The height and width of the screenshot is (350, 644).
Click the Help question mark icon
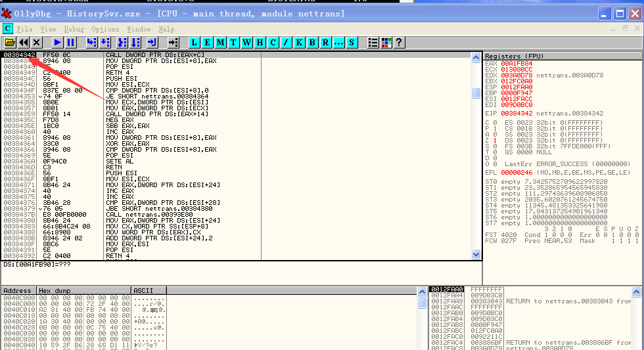(x=400, y=42)
